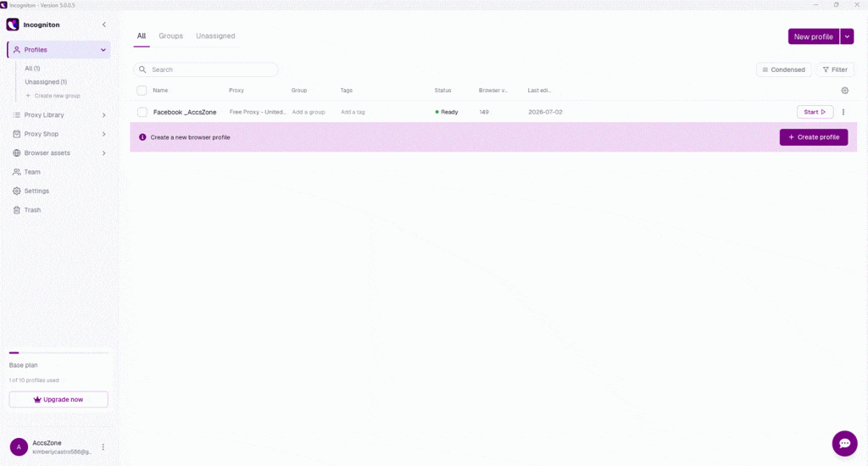Open Browser assets in sidebar

(47, 153)
